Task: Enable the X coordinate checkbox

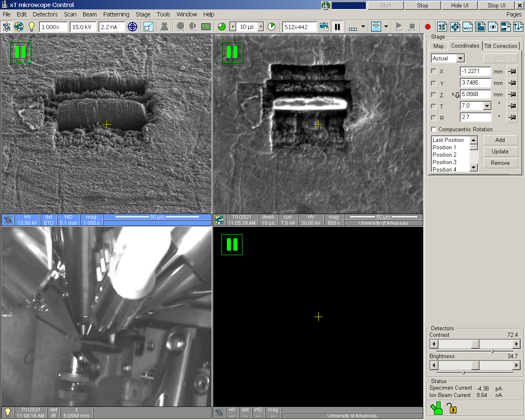Action: (x=434, y=71)
